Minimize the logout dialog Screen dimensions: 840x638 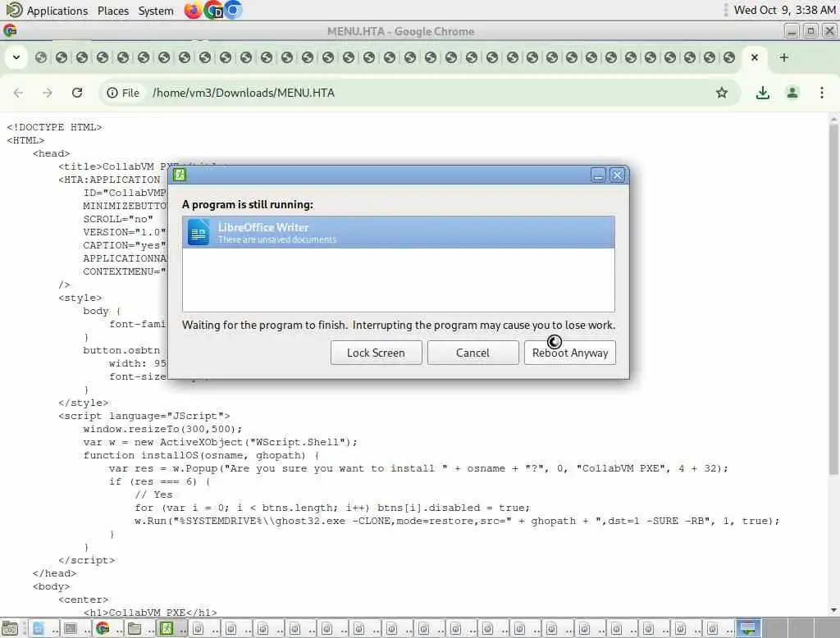tap(598, 175)
